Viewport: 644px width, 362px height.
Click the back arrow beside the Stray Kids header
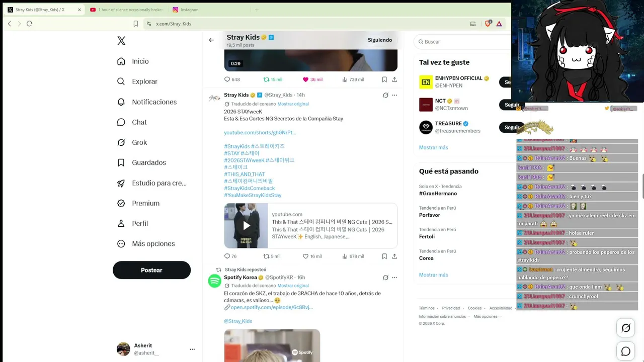211,40
